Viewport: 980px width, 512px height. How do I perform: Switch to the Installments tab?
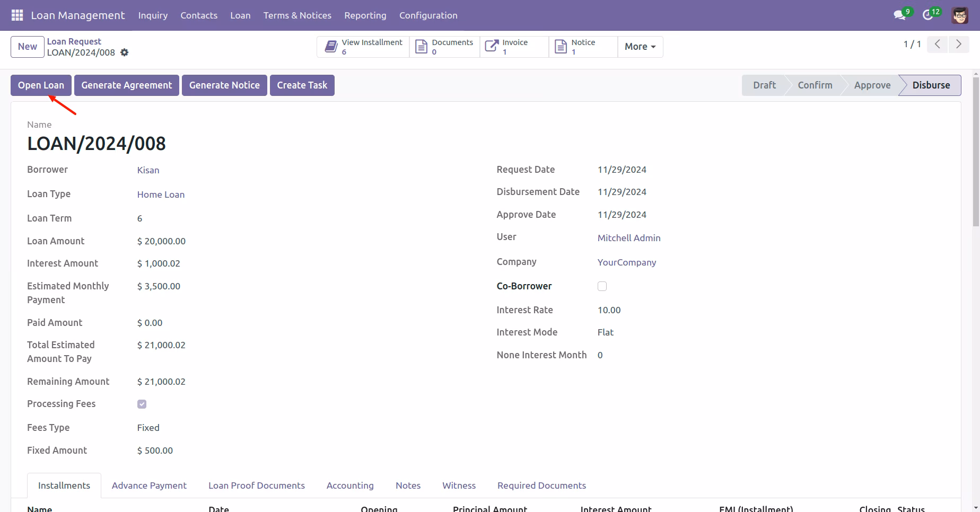(x=64, y=485)
